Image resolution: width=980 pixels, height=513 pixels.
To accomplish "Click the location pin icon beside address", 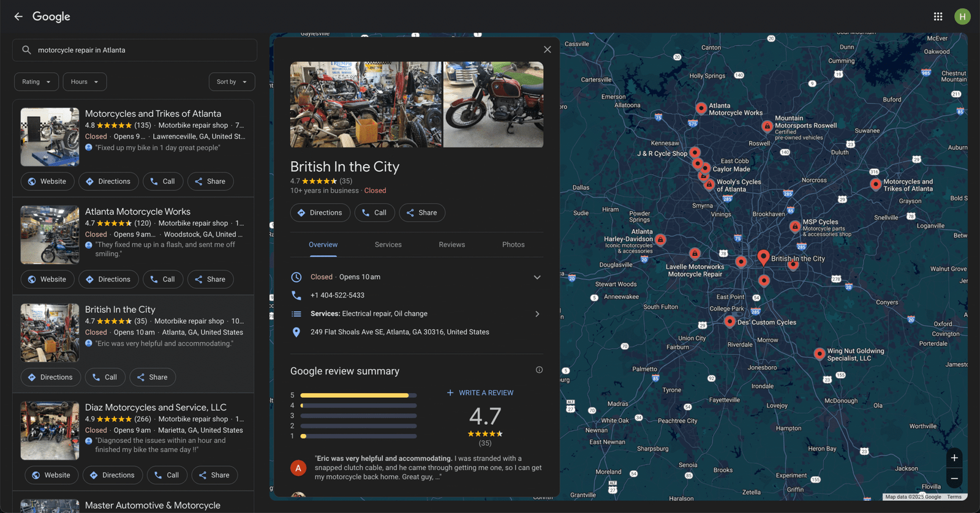I will pos(296,332).
